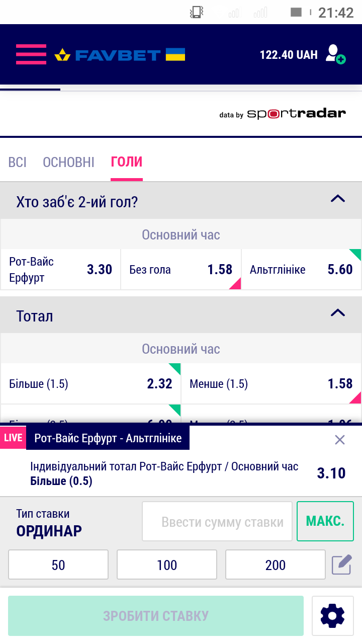Select Альтглініке odds 5.60

pyautogui.click(x=301, y=270)
